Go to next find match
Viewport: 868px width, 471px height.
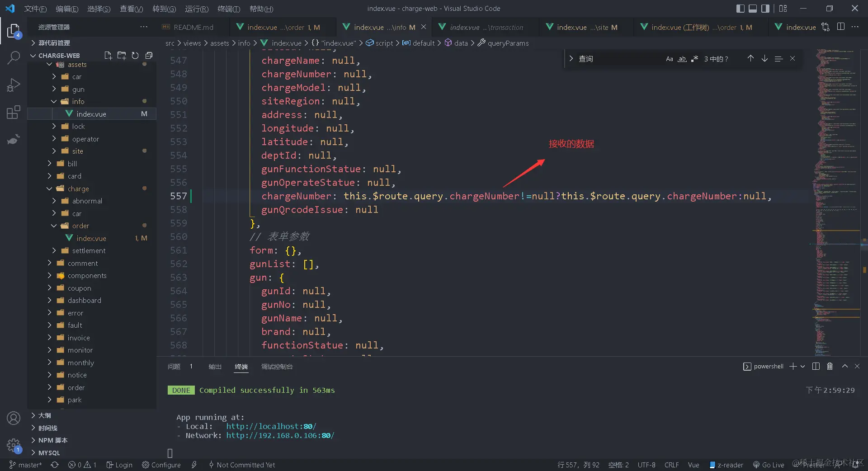point(764,59)
